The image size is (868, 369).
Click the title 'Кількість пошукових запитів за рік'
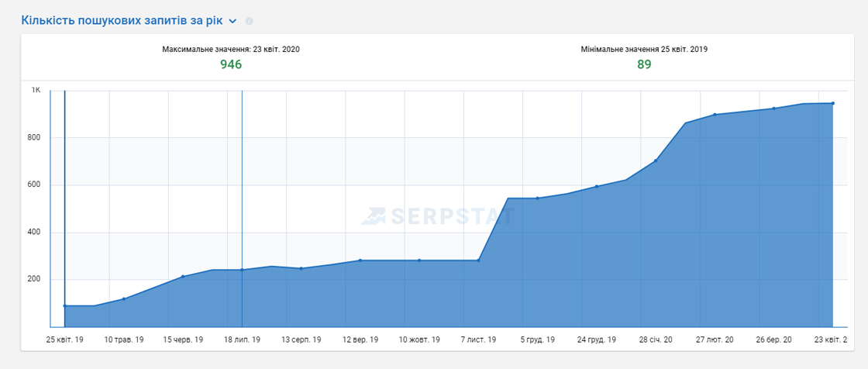(122, 20)
